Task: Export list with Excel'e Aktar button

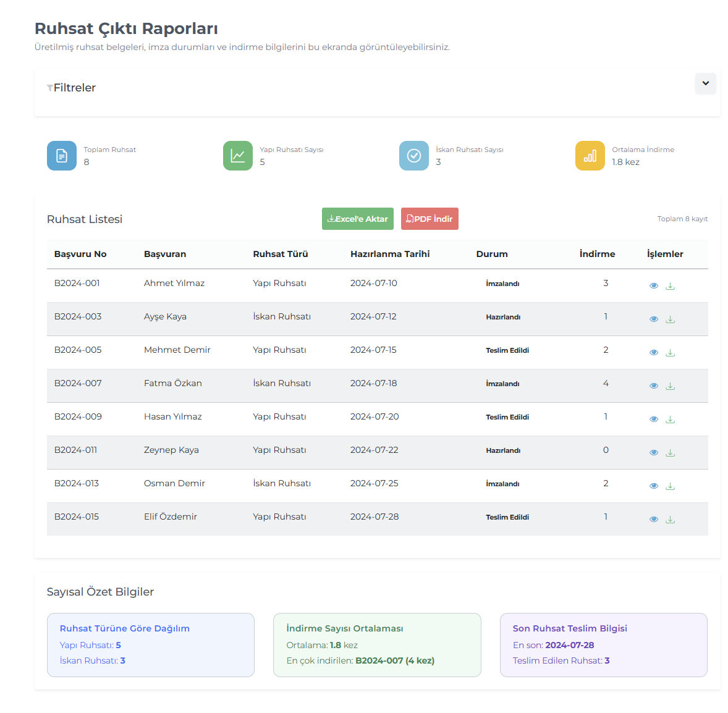Action: click(x=357, y=219)
